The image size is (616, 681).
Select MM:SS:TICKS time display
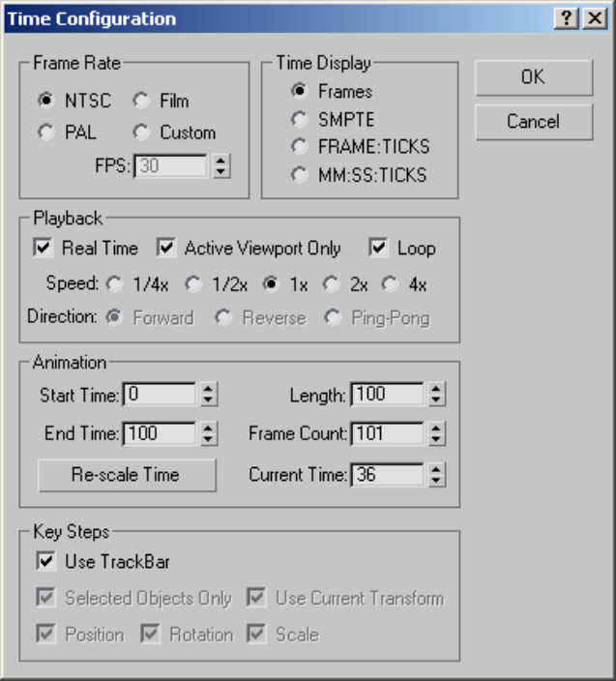click(300, 175)
